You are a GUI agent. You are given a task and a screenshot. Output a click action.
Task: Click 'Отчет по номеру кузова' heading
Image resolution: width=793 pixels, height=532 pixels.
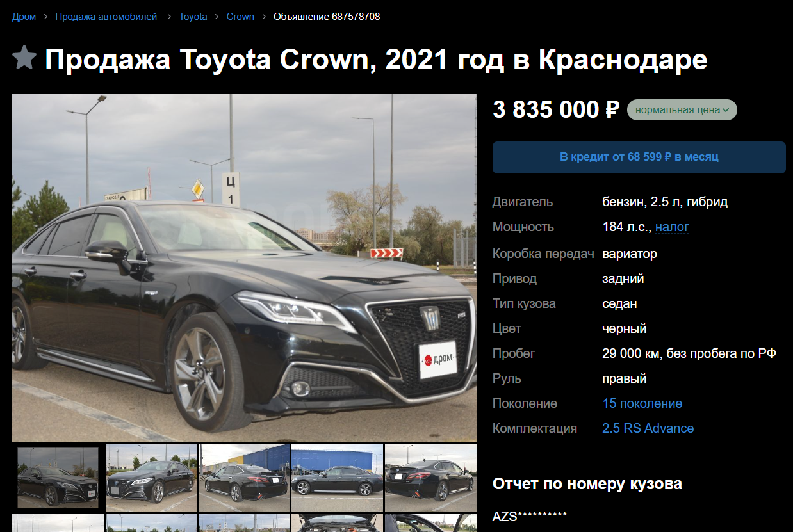pos(587,484)
